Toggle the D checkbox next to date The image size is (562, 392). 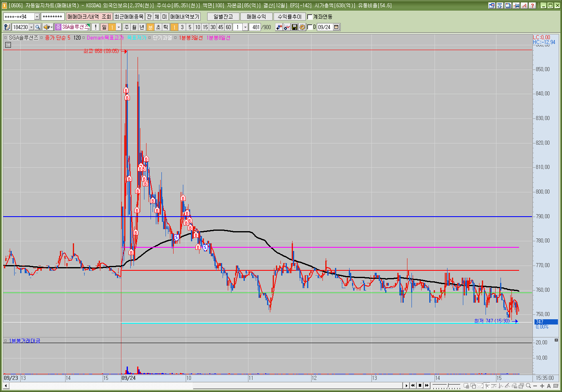[x=310, y=27]
